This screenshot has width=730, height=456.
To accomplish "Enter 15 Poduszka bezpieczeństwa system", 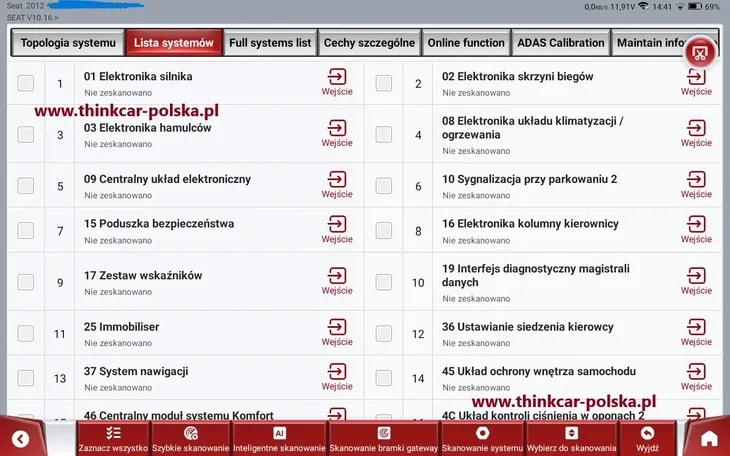I will point(337,230).
